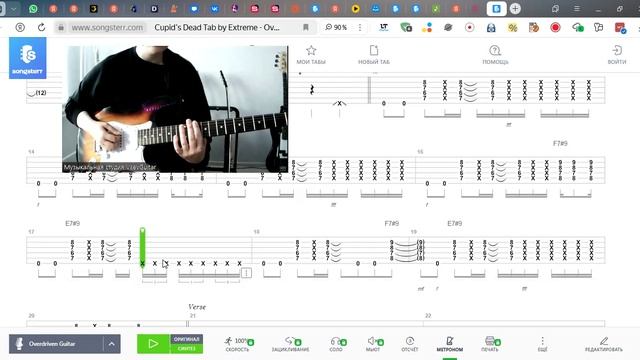Toggle Solo mode with headphones icon

pyautogui.click(x=337, y=344)
